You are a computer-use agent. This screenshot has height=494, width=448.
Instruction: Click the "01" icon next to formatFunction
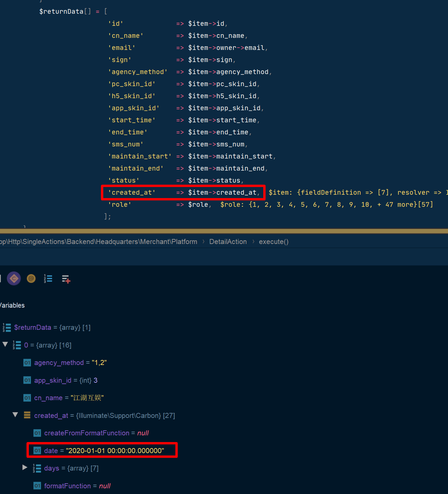[37, 486]
